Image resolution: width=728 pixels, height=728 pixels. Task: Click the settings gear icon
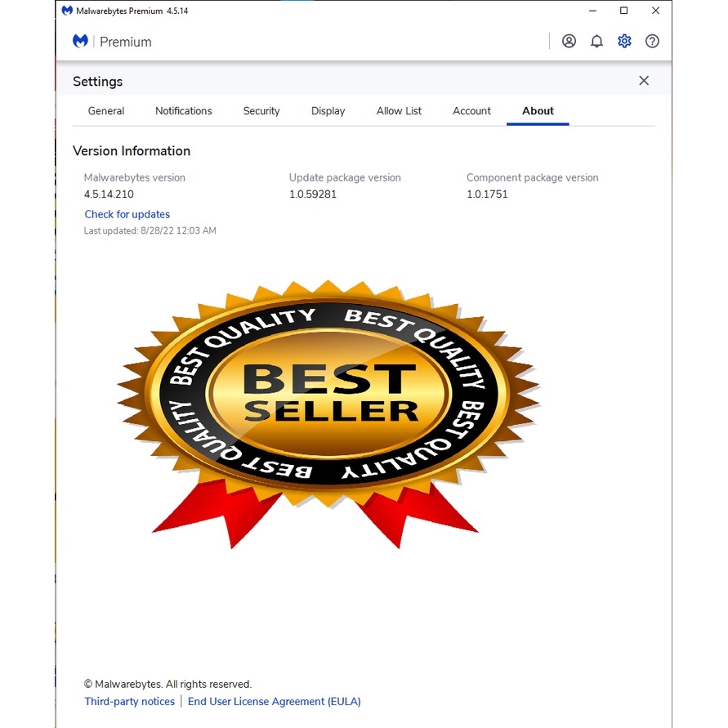[624, 42]
